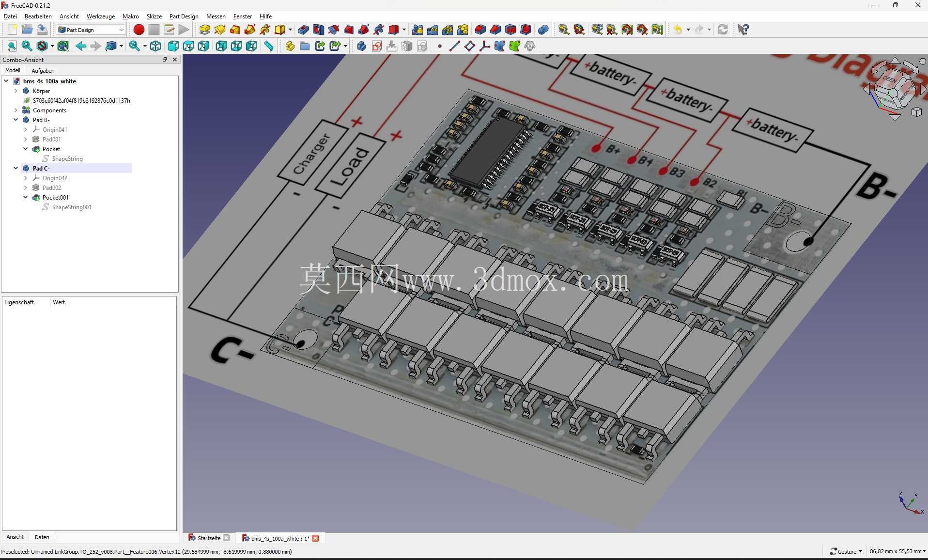Screen dimensions: 928x560
Task: Open the draw style dropdown arrow
Action: 52,46
